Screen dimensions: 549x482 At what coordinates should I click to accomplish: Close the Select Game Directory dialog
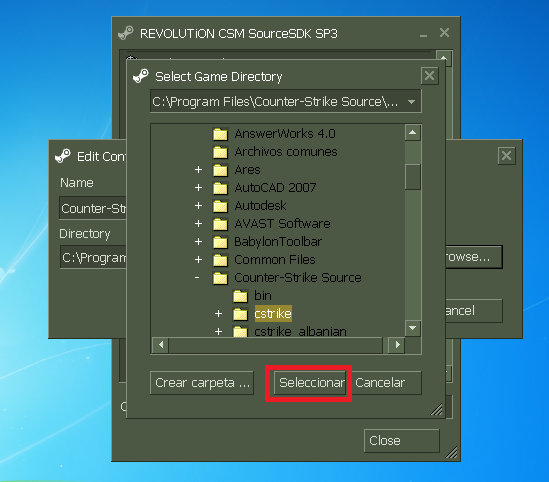click(430, 76)
